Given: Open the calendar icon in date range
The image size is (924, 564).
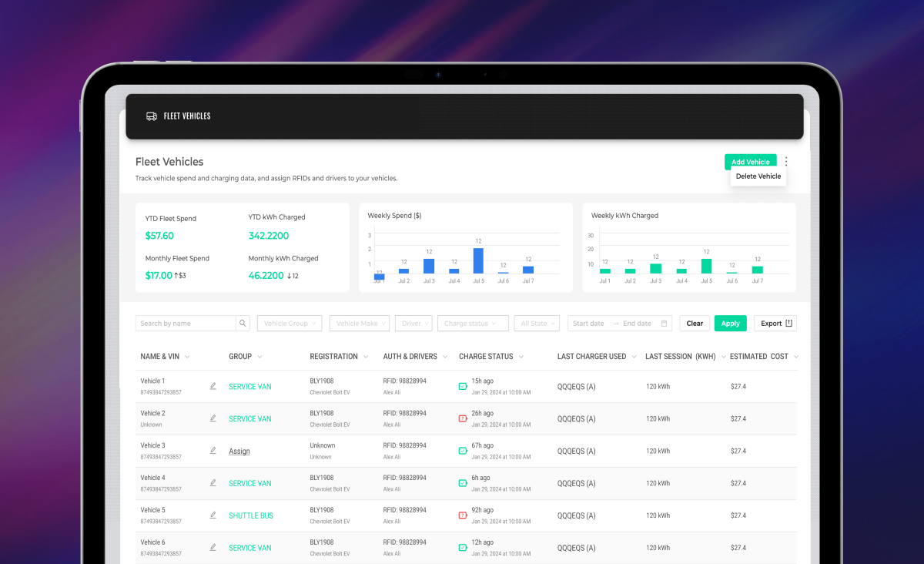Looking at the screenshot, I should point(665,324).
